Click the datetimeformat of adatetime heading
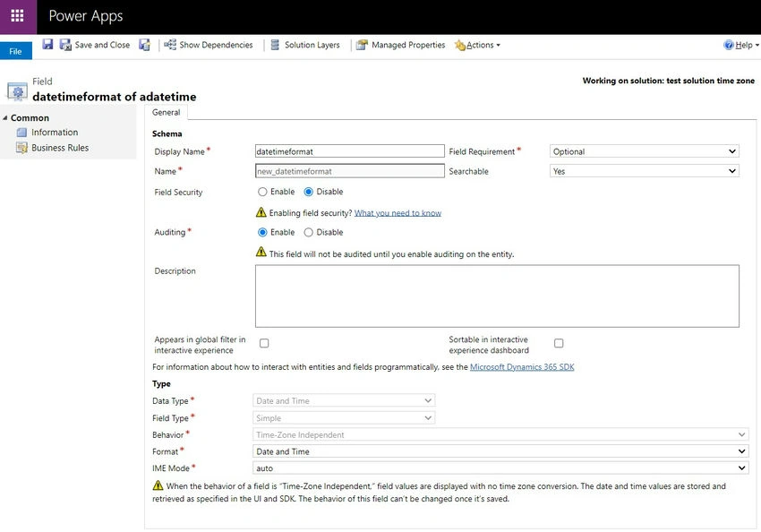The height and width of the screenshot is (532, 761). [x=115, y=97]
